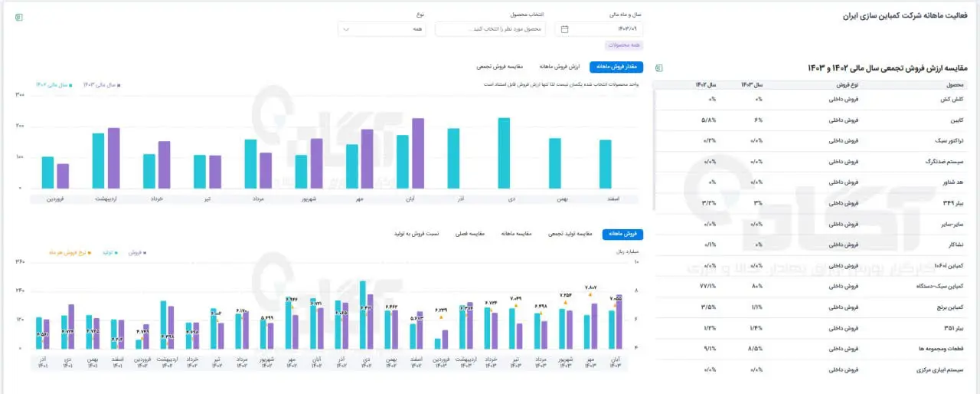
Task: Switch to the مقایسه فروش تجمعی tab
Action: click(501, 67)
